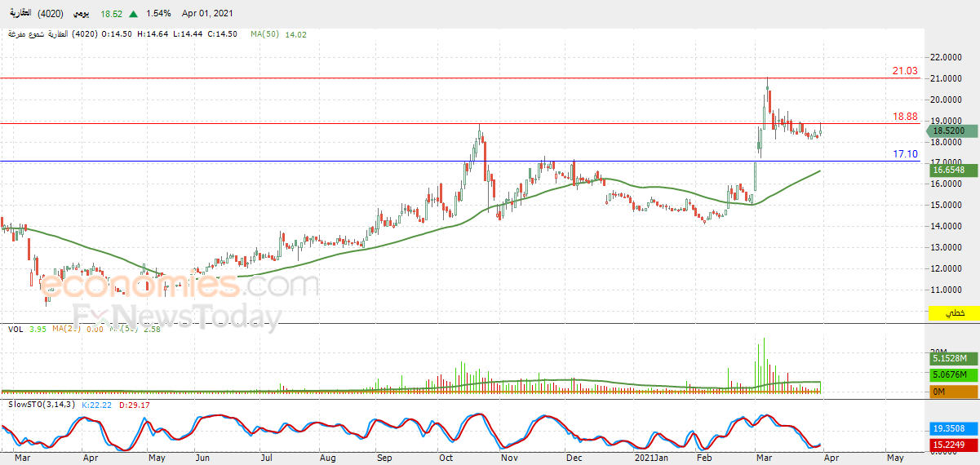This screenshot has width=980, height=465.
Task: Click the 13.000 price axis label
Action: 946,248
